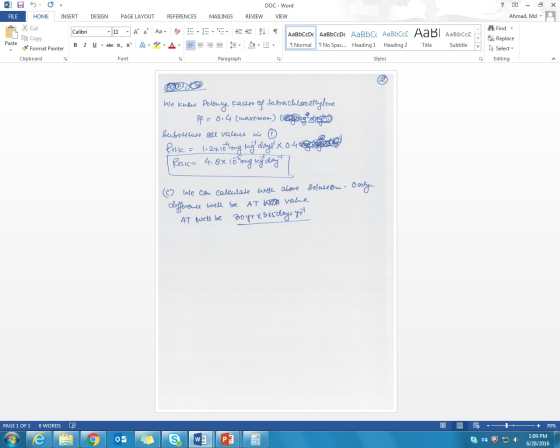This screenshot has width=560, height=448.
Task: Open the borders dropdown
Action: pos(274,45)
